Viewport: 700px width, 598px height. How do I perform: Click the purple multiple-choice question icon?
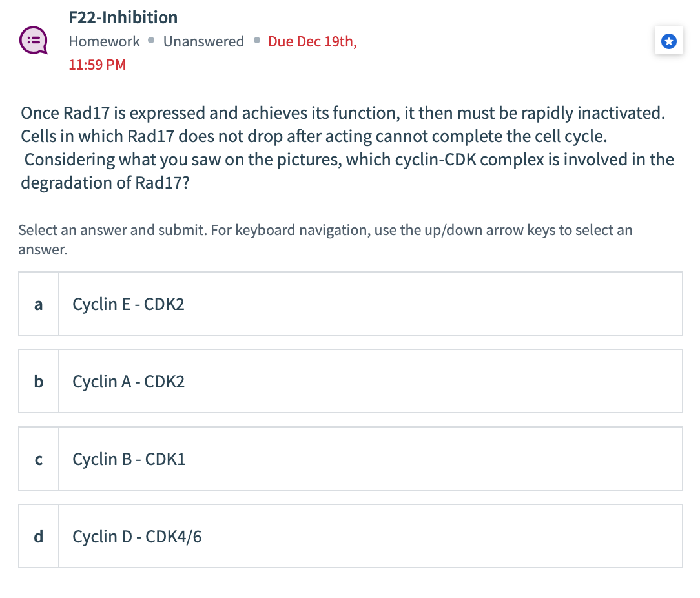pyautogui.click(x=34, y=41)
